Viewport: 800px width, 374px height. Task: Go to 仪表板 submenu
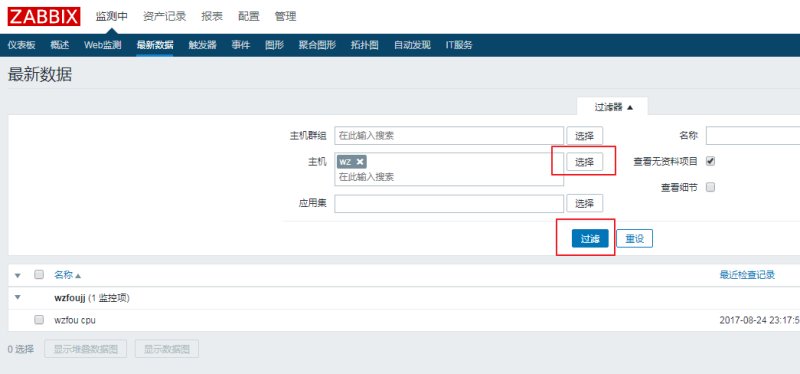(x=21, y=45)
